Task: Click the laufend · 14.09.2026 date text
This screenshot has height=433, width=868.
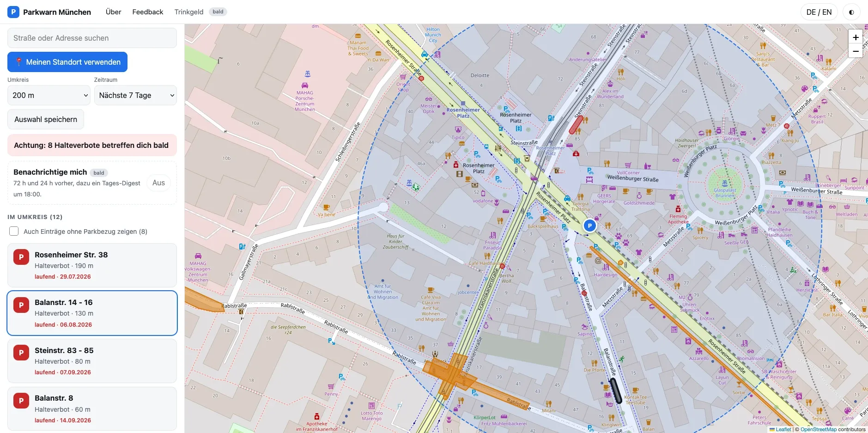Action: (x=63, y=421)
